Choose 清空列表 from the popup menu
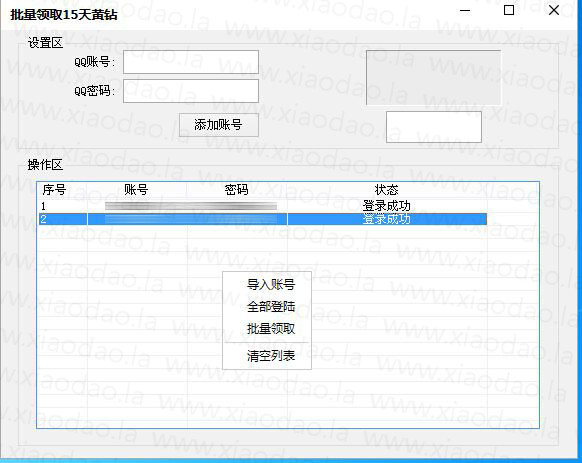Viewport: 582px width, 463px height. point(271,356)
